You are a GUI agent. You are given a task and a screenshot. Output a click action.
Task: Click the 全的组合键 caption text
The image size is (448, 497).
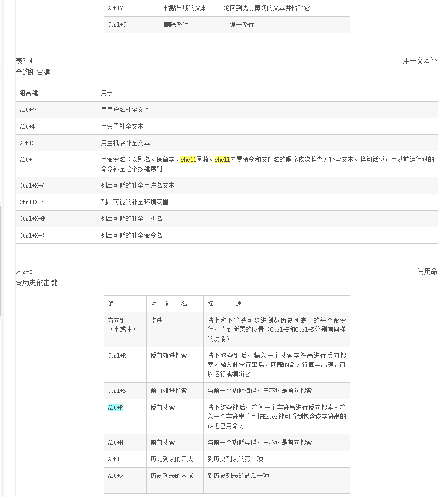(33, 72)
